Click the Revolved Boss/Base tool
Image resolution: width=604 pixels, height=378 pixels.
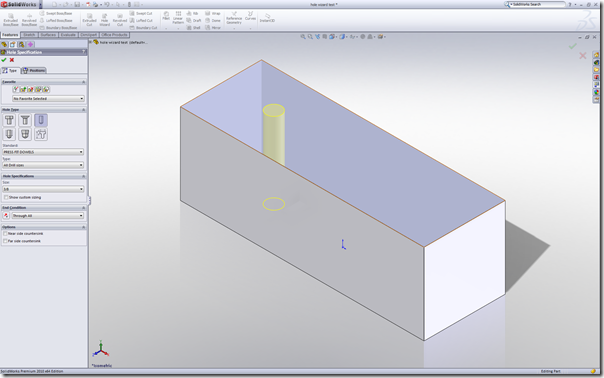29,20
